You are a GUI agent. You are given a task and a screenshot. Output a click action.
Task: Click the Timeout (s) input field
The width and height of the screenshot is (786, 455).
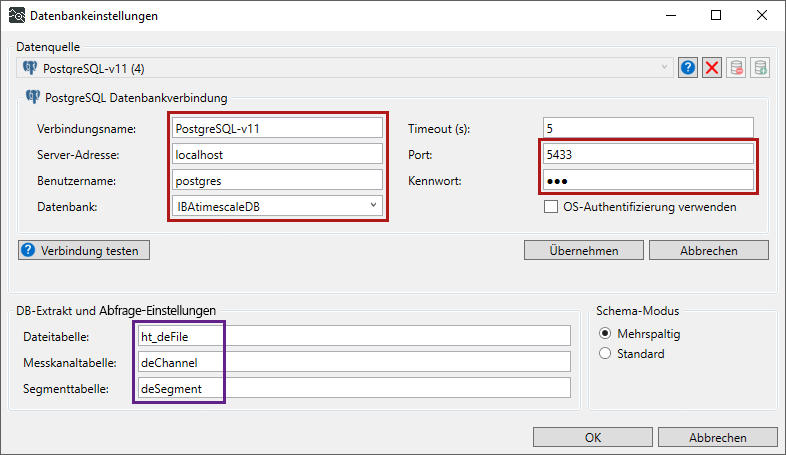[x=646, y=128]
